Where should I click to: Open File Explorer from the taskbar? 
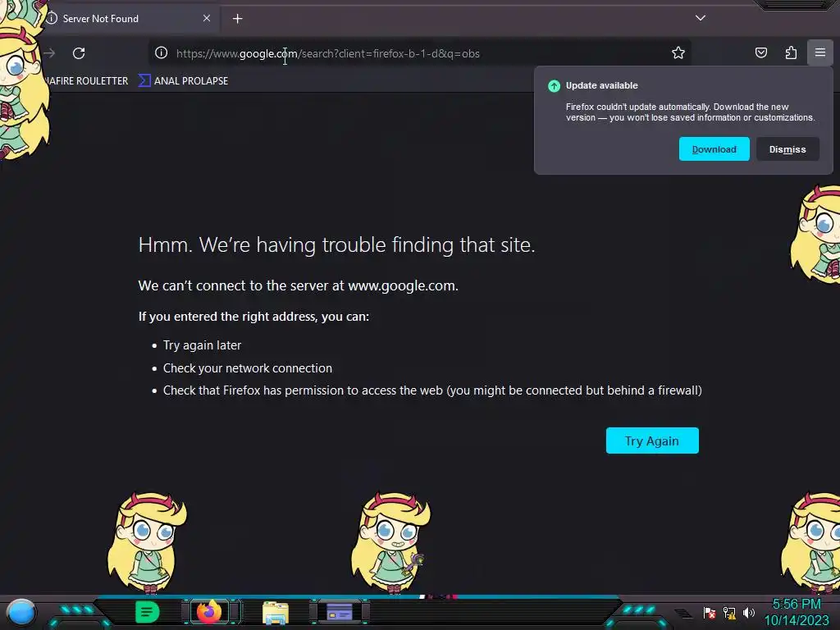coord(276,613)
